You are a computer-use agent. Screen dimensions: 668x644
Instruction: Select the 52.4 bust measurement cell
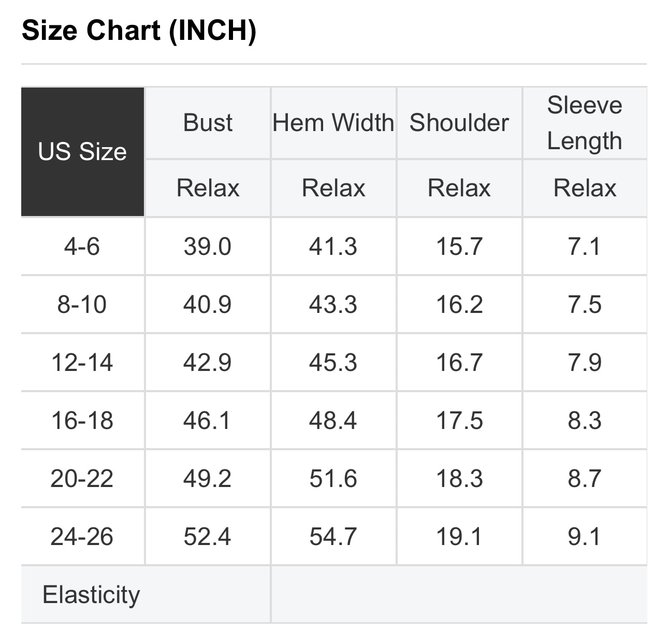click(x=207, y=536)
